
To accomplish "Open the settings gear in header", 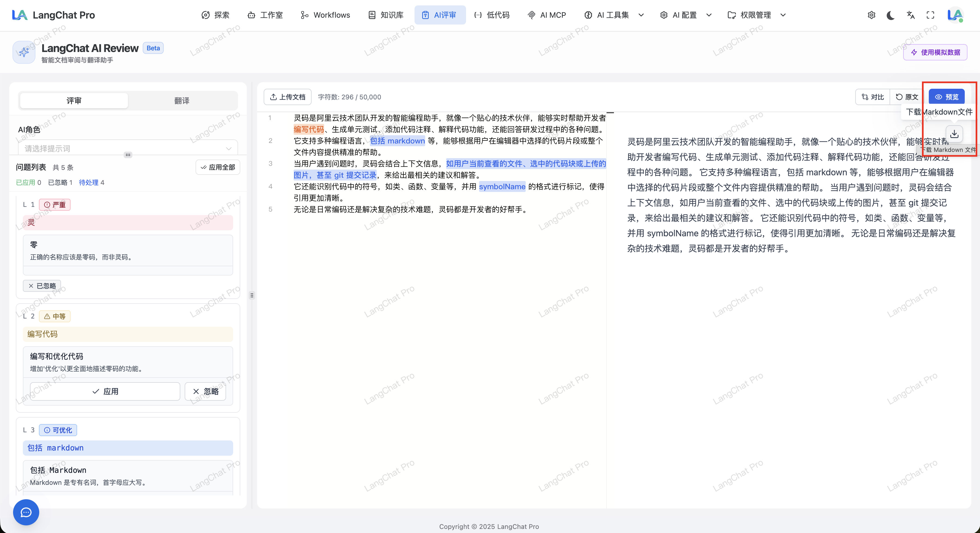I will pyautogui.click(x=871, y=15).
